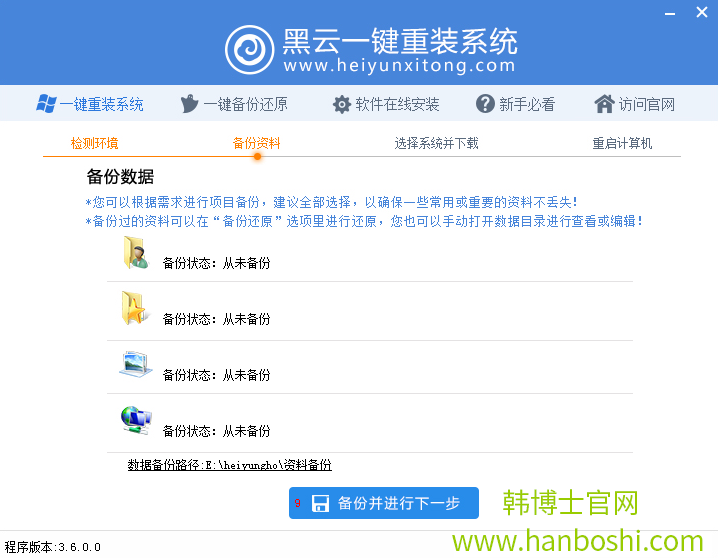Open the 一键备份还原 menu
Image resolution: width=718 pixels, height=558 pixels.
pyautogui.click(x=234, y=104)
